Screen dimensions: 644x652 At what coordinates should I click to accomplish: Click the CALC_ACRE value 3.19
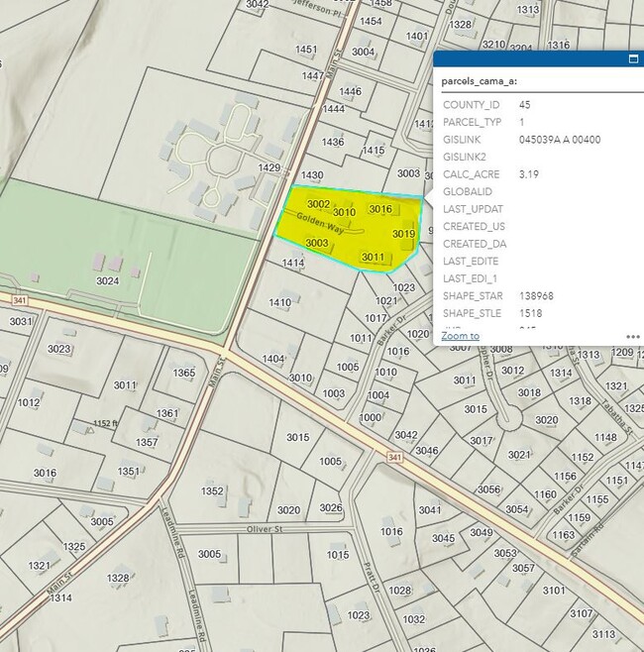(x=529, y=174)
